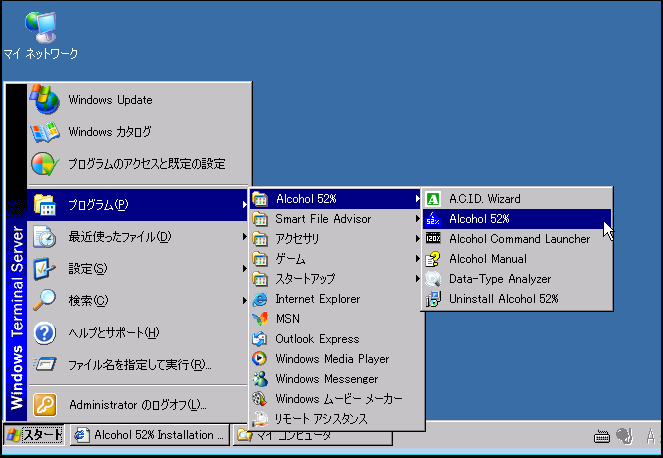Click the keyboard icon in system tray
The image size is (663, 458).
pyautogui.click(x=602, y=436)
